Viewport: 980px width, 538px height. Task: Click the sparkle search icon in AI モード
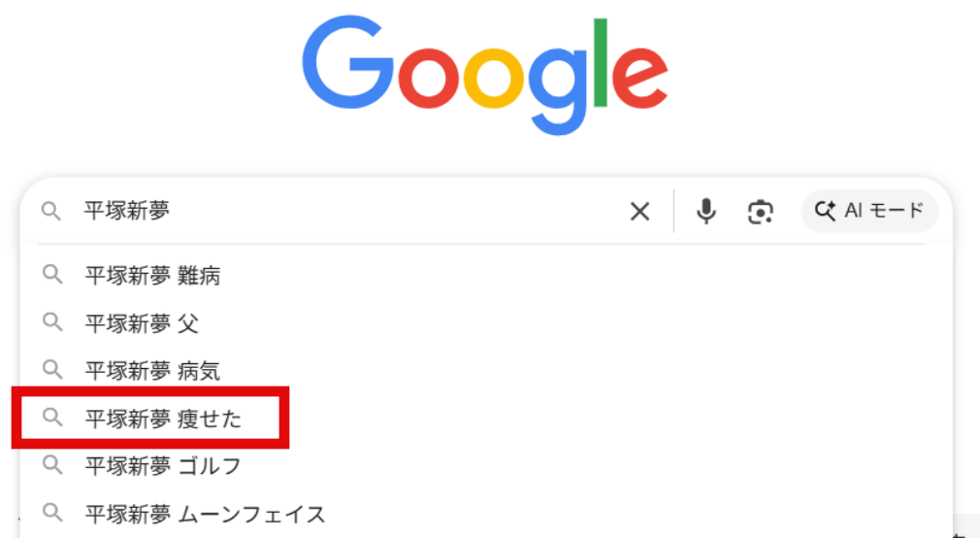coord(826,211)
